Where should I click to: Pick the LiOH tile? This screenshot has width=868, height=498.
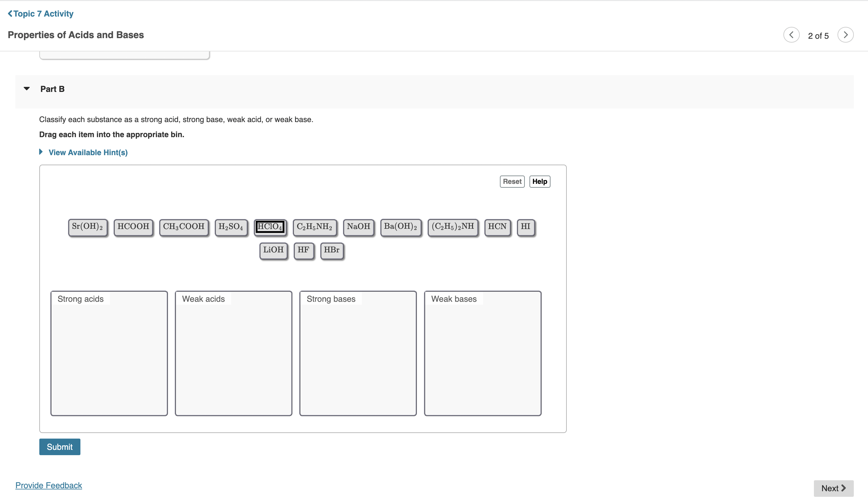[x=273, y=250]
